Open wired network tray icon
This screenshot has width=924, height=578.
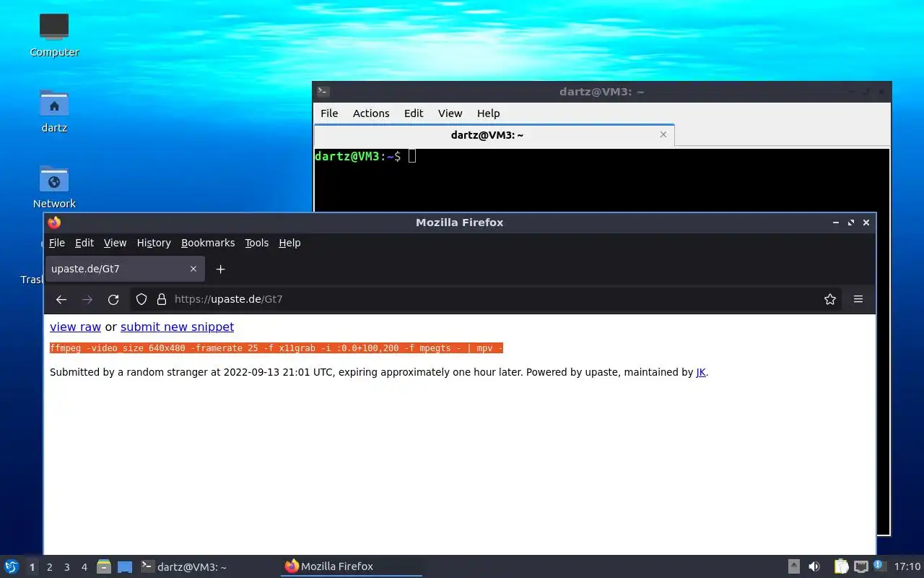(x=860, y=566)
